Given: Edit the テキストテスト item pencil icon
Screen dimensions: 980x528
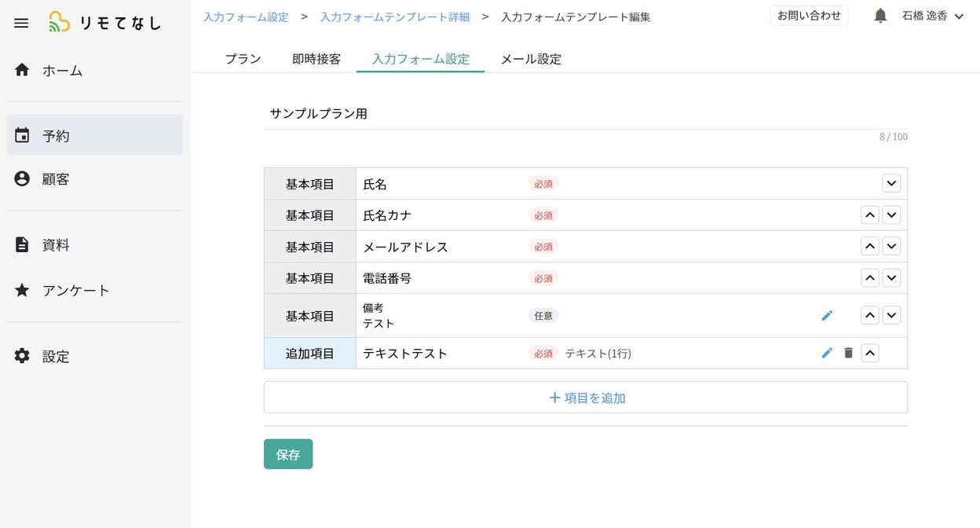Looking at the screenshot, I should (827, 354).
